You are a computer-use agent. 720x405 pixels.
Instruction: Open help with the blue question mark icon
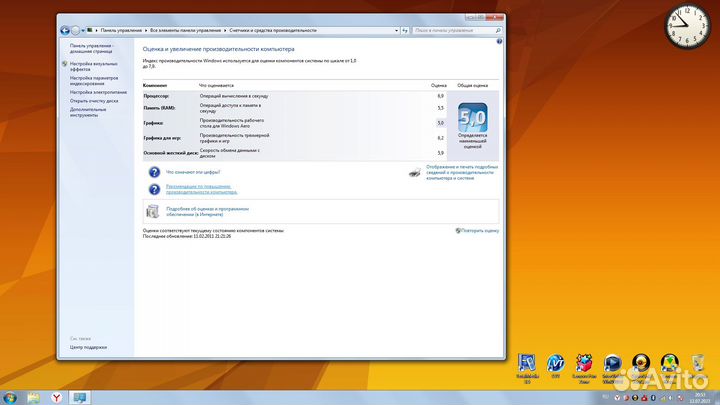tap(499, 41)
